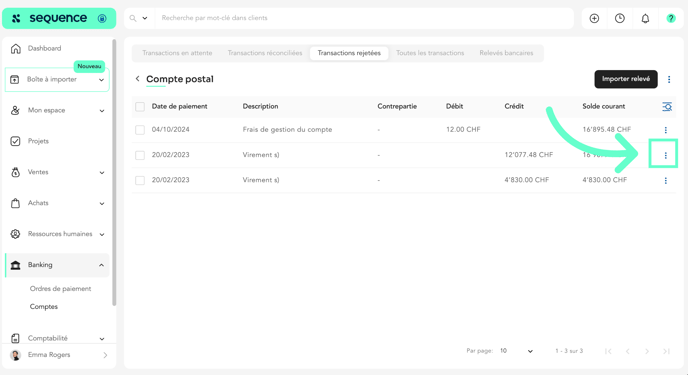Open column filter settings icon
This screenshot has height=375, width=688.
pyautogui.click(x=667, y=107)
